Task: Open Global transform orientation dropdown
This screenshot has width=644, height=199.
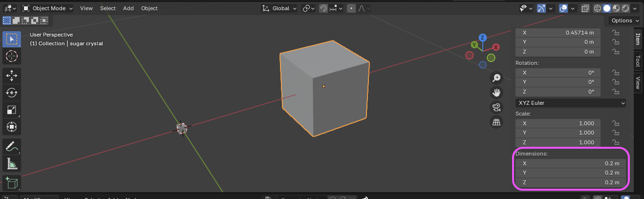Action: pos(279,8)
